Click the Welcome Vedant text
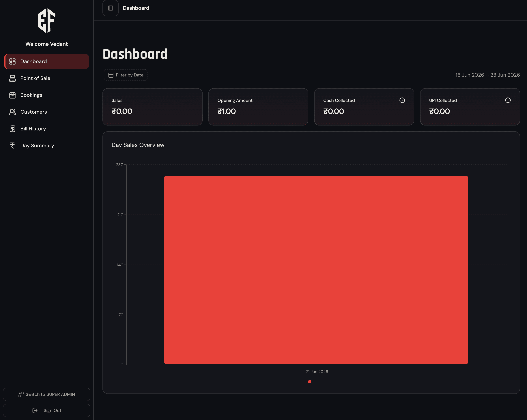 (47, 44)
